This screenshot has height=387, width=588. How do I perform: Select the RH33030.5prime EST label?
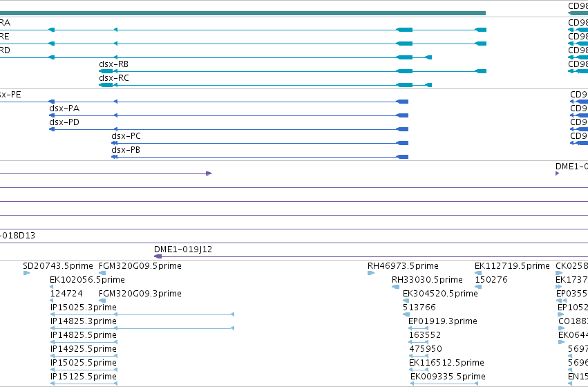428,280
